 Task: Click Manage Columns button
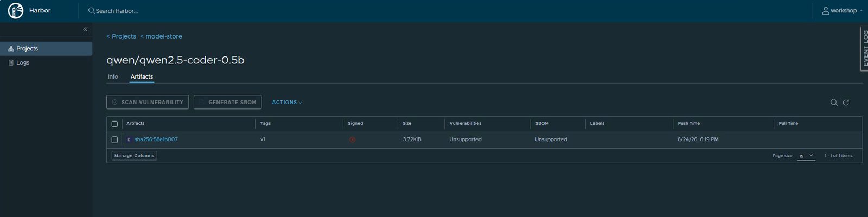[x=135, y=156]
